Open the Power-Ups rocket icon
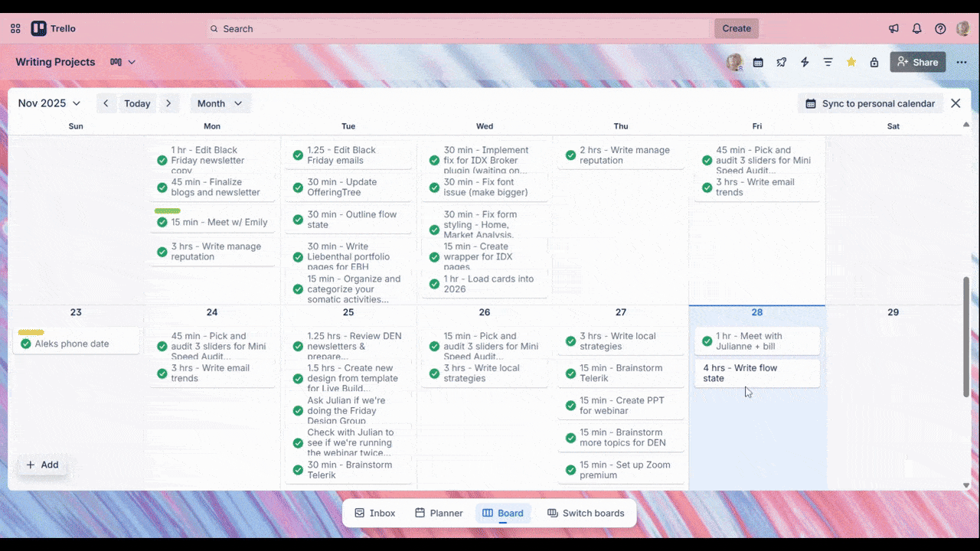The image size is (980, 551). point(782,62)
